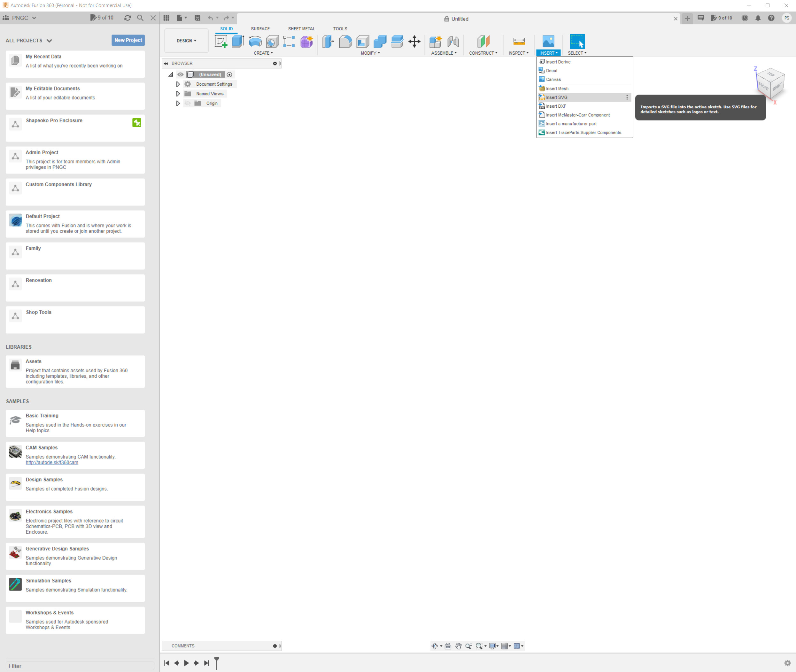
Task: Select the Combine tool icon
Action: tap(380, 41)
